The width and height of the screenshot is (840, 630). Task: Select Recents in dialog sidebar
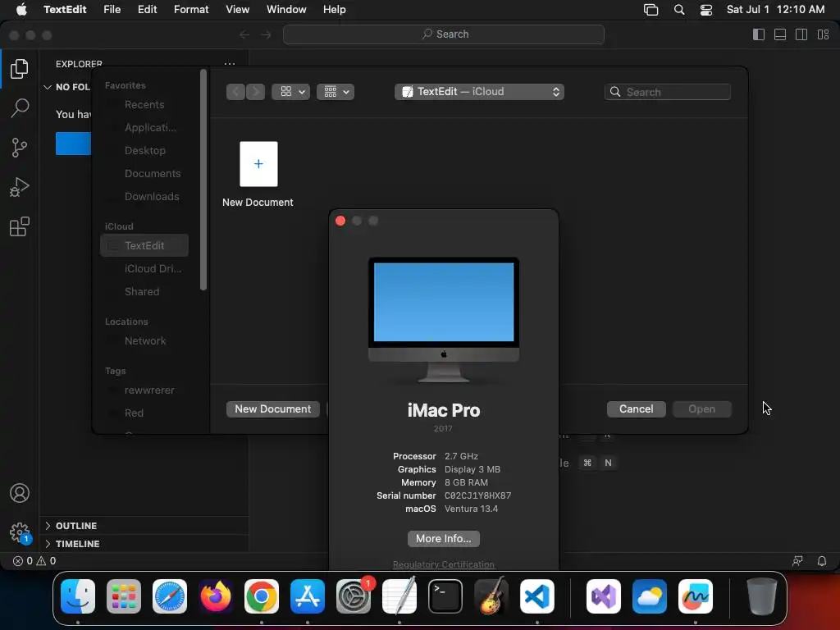coord(144,104)
